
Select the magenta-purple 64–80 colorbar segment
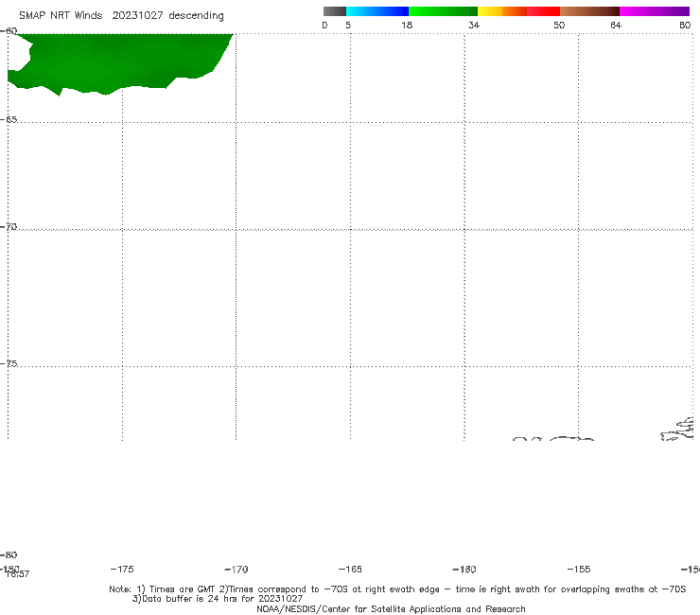tap(655, 11)
